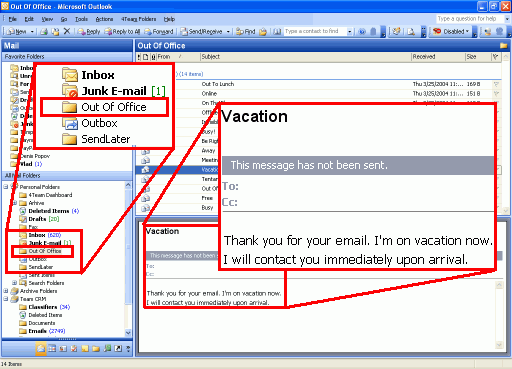Show the Folder List view icon

click(x=96, y=349)
